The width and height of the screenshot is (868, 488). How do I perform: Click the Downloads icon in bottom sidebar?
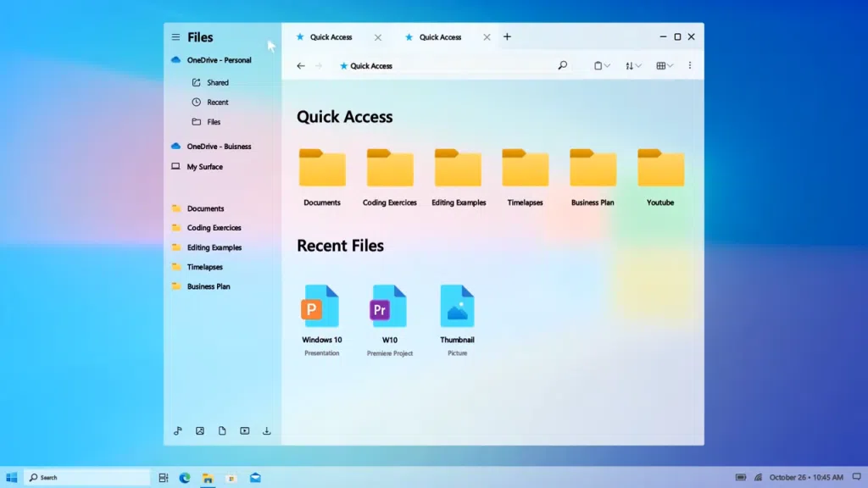tap(266, 430)
